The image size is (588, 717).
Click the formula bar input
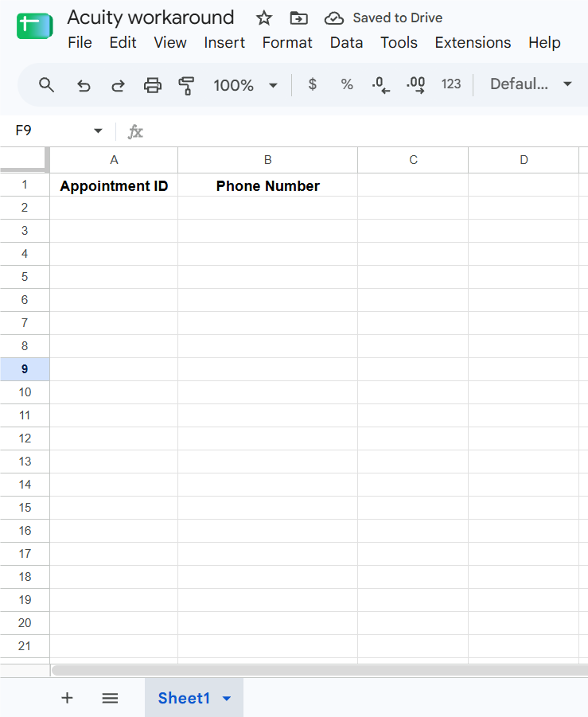point(366,131)
